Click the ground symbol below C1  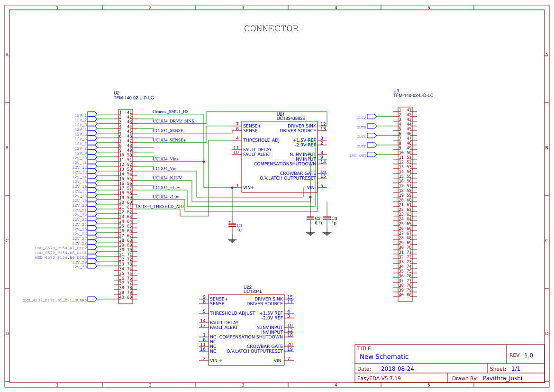click(x=232, y=241)
